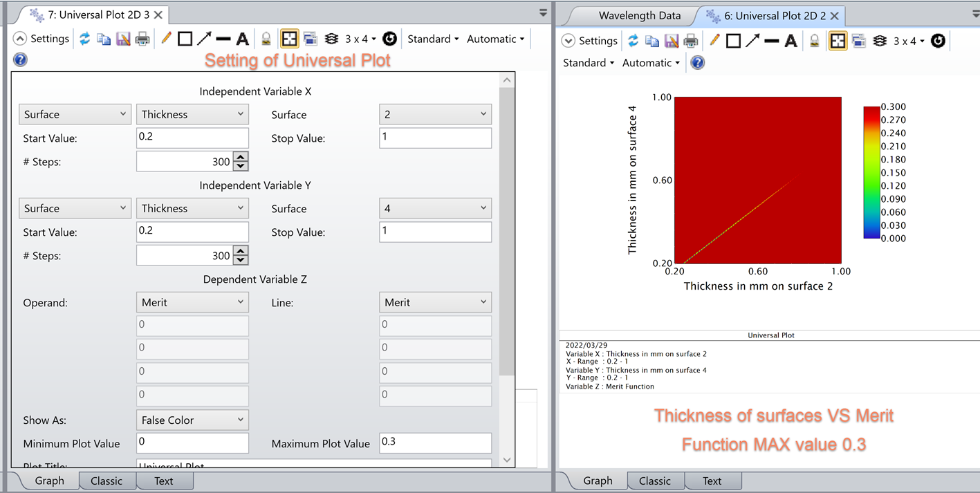Decrement # Steps for Independent Variable Y
980x493 pixels.
(x=241, y=260)
